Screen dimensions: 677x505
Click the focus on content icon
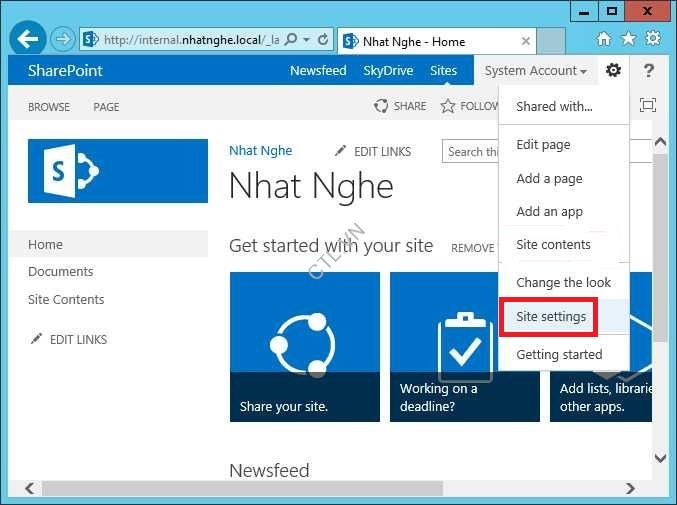pos(648,105)
